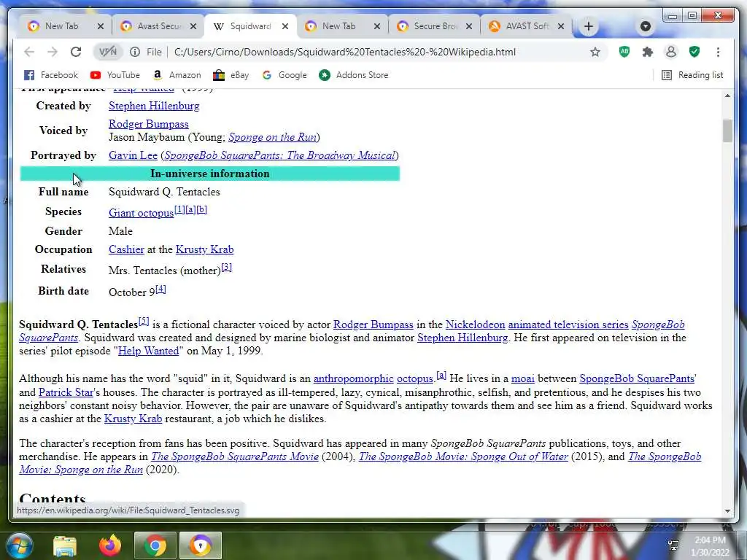Open the YouTube bookmark
Screen dimensions: 747x560
(x=115, y=75)
